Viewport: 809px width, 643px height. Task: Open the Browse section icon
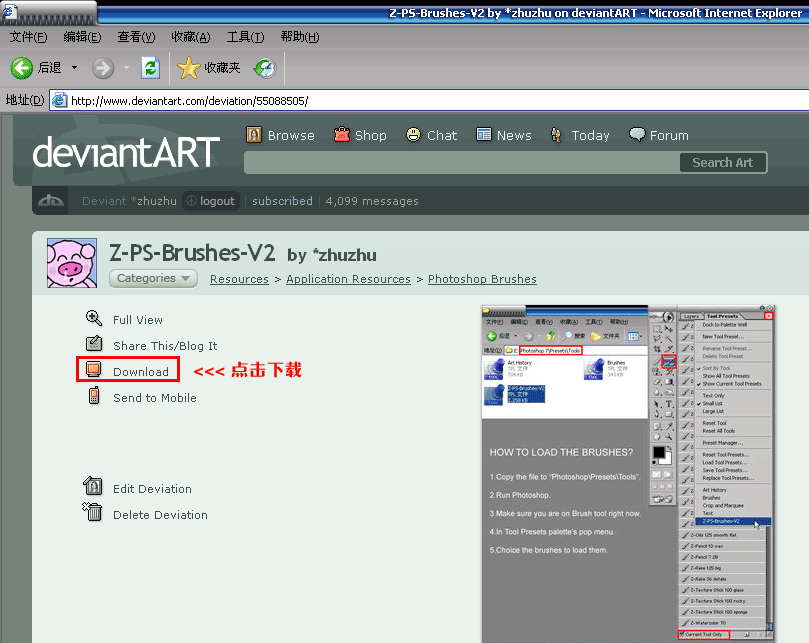click(254, 135)
